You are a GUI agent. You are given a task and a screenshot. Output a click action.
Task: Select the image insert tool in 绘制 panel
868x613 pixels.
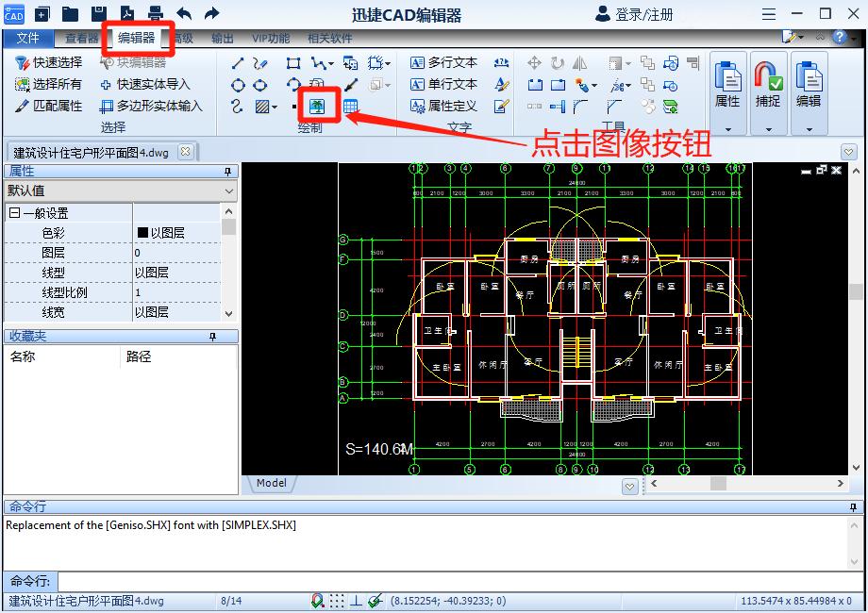(318, 104)
